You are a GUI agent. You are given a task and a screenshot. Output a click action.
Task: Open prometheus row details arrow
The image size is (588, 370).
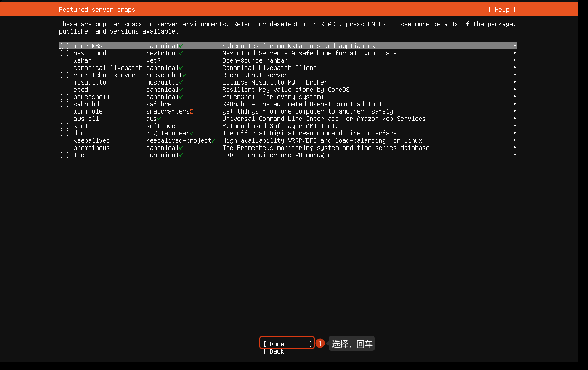[x=514, y=148]
